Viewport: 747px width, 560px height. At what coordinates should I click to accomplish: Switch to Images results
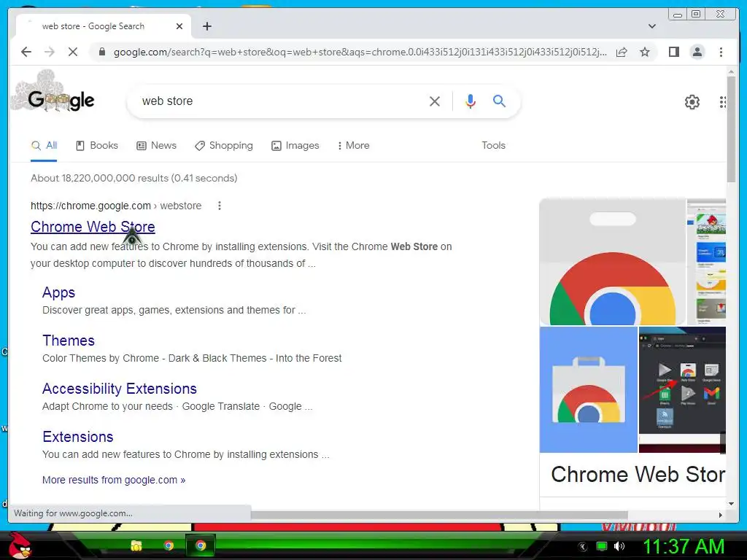tap(295, 146)
